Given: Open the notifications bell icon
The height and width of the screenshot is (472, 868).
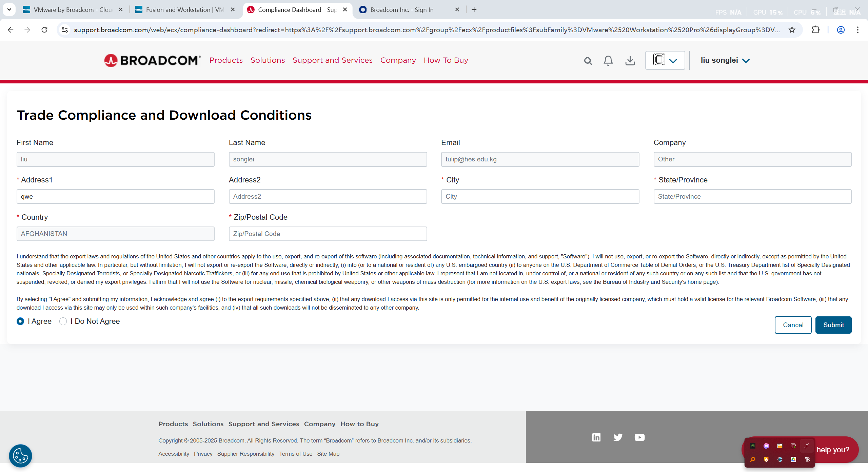Looking at the screenshot, I should click(608, 61).
